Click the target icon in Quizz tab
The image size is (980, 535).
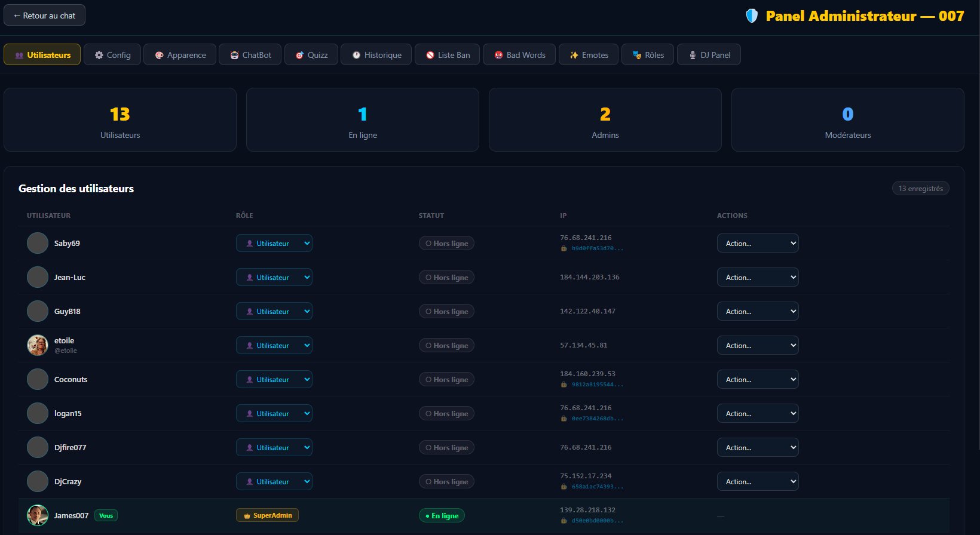tap(299, 55)
